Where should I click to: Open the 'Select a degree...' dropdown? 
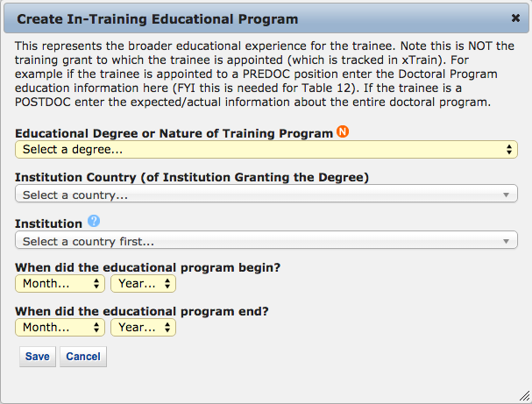[x=266, y=150]
